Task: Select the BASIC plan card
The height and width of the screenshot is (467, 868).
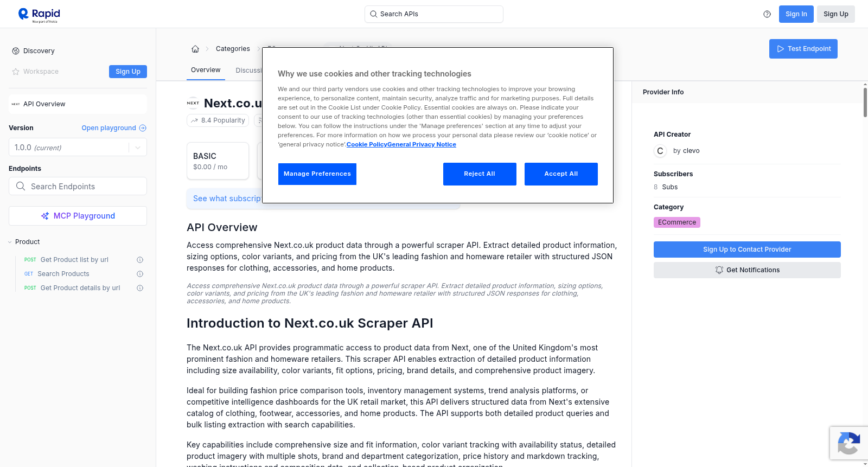Action: [218, 161]
